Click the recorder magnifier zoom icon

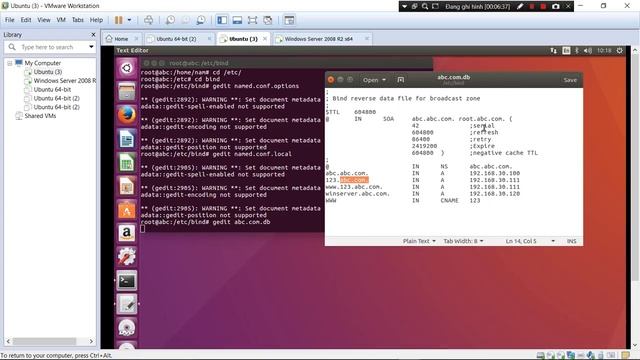click(425, 7)
